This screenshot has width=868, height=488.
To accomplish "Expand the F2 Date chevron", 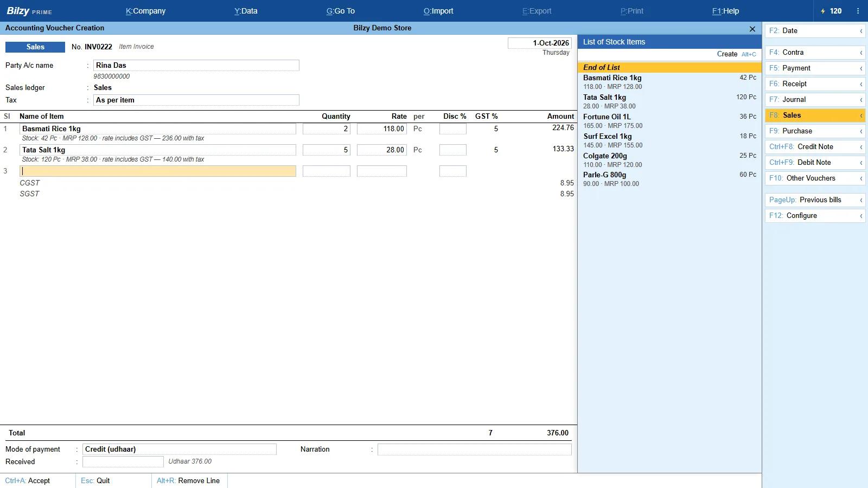I will pos(861,31).
